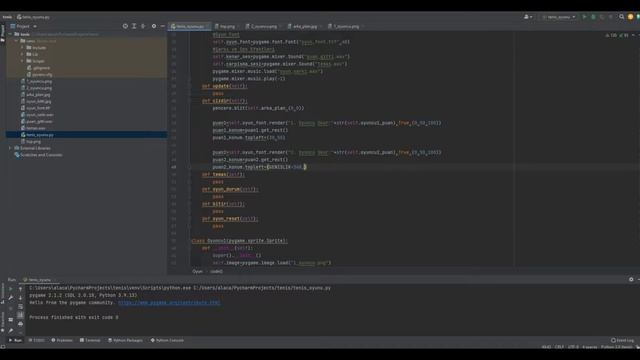
Task: Click the pin tab icon in Run panel
Action: tap(11, 331)
